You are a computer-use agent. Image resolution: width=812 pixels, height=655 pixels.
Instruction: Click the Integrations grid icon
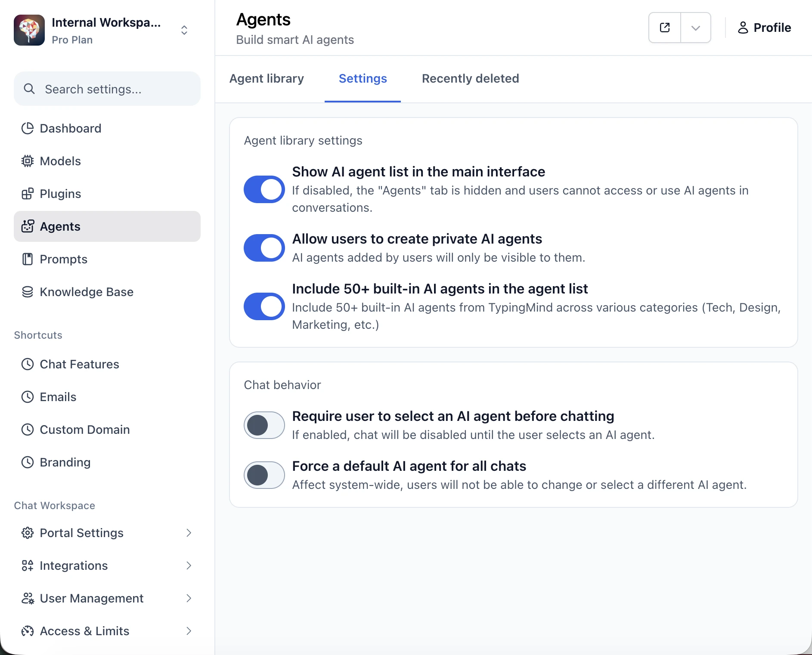click(x=28, y=565)
